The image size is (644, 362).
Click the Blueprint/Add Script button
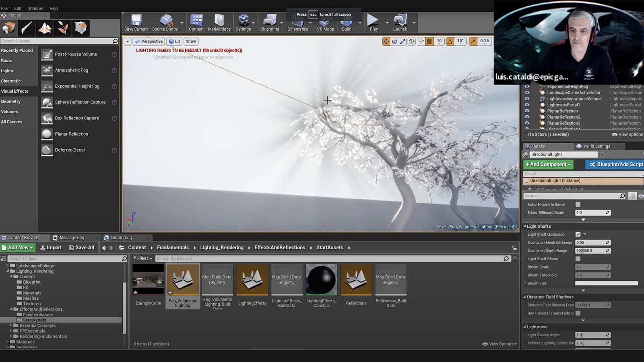(615, 165)
